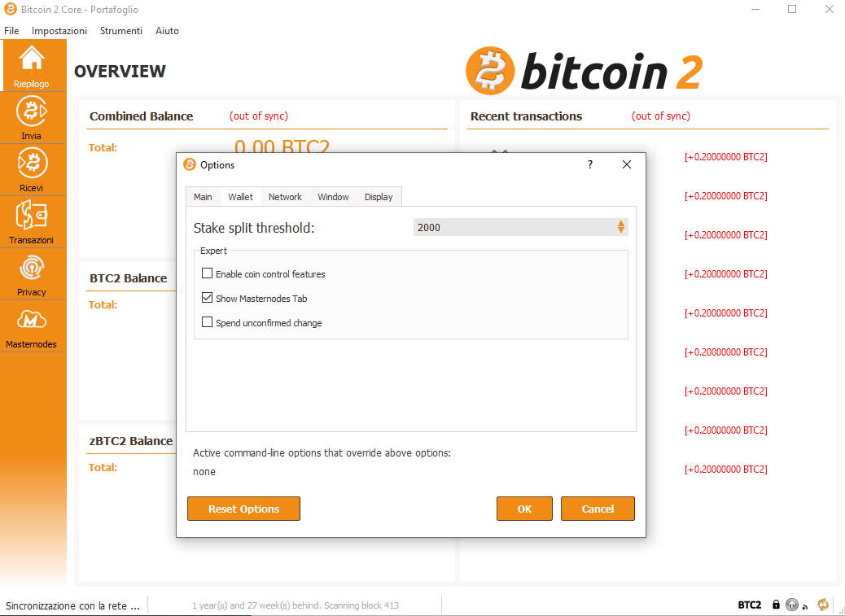Click the Combined Balance out of sync label

pos(259,116)
